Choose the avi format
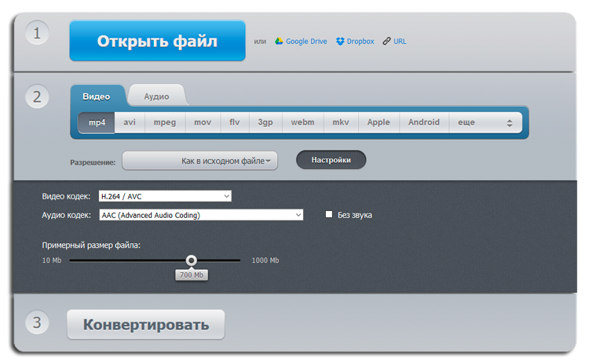The width and height of the screenshot is (589, 364). (x=130, y=123)
